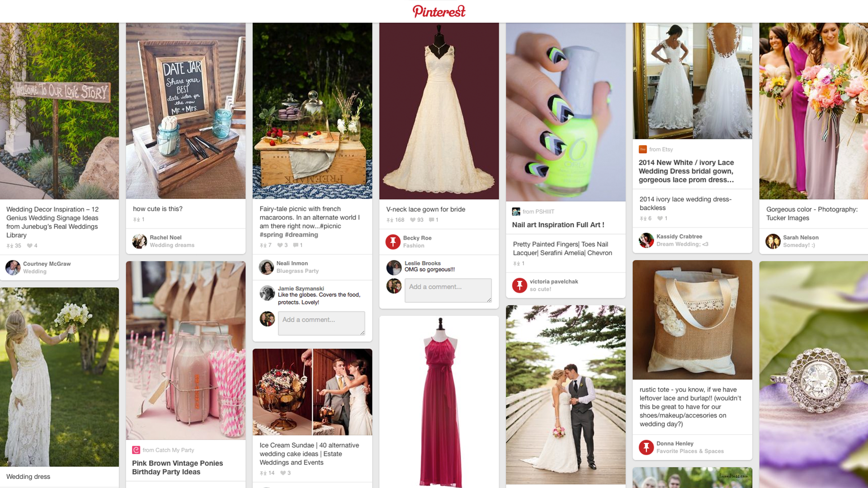
Task: Add a comment under Jamie Szymanski's comment
Action: 321,323
